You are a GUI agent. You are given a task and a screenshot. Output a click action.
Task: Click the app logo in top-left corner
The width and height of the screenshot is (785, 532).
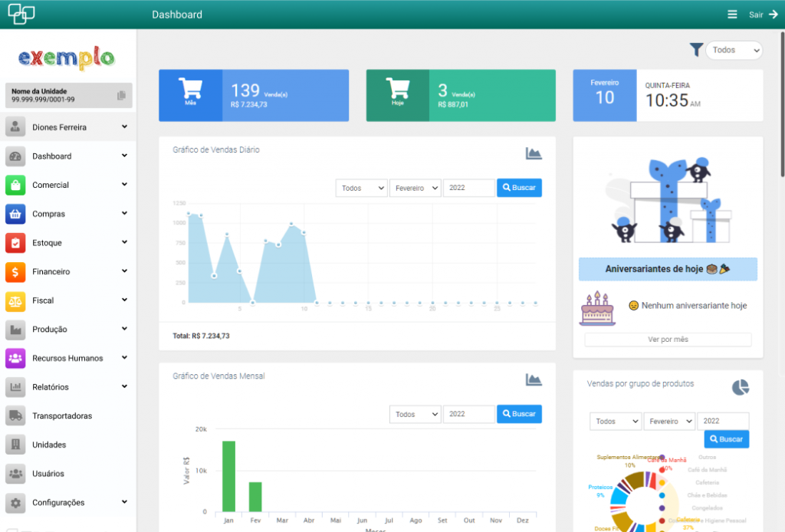(21, 14)
